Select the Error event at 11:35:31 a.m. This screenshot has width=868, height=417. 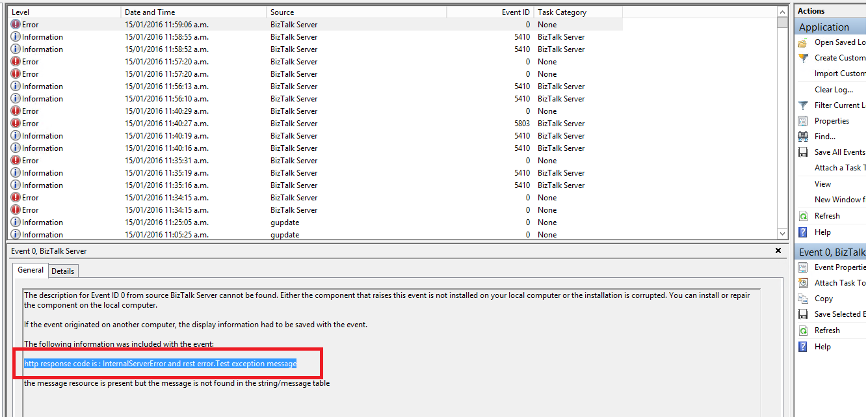(x=315, y=161)
